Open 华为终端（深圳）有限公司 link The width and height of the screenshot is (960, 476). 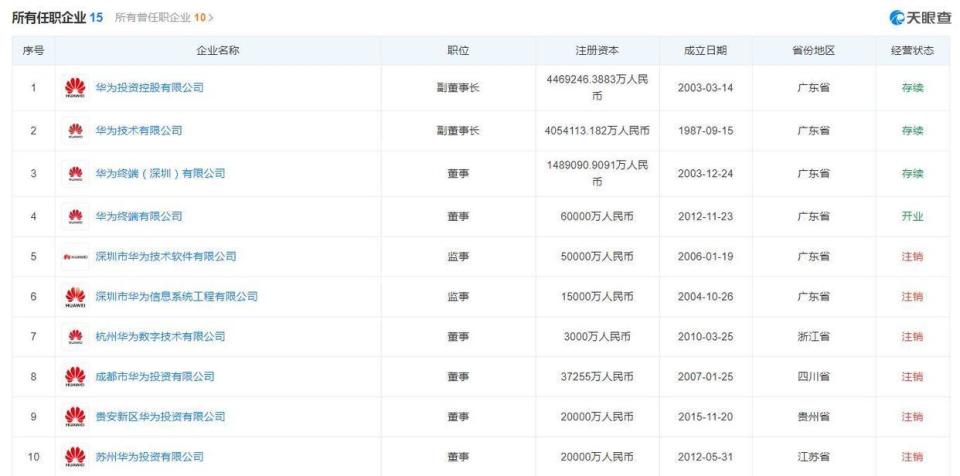pyautogui.click(x=160, y=173)
